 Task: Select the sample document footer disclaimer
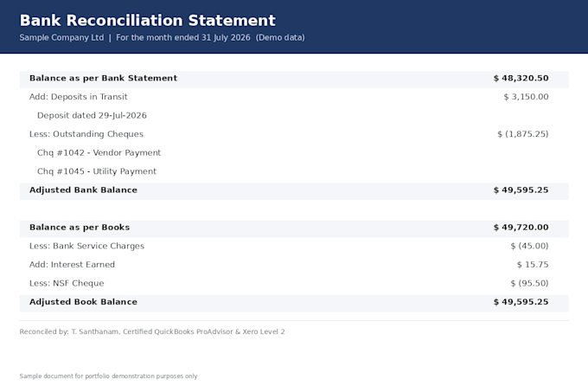click(x=108, y=376)
